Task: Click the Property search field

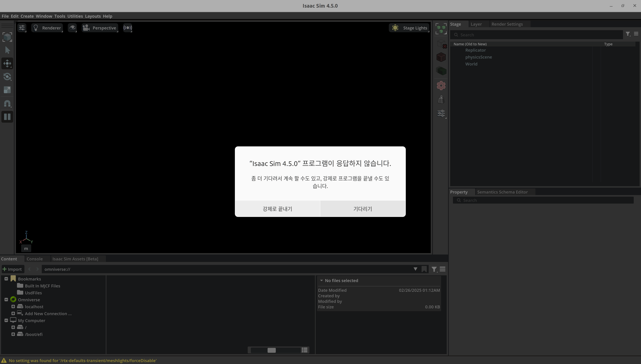Action: pyautogui.click(x=543, y=200)
